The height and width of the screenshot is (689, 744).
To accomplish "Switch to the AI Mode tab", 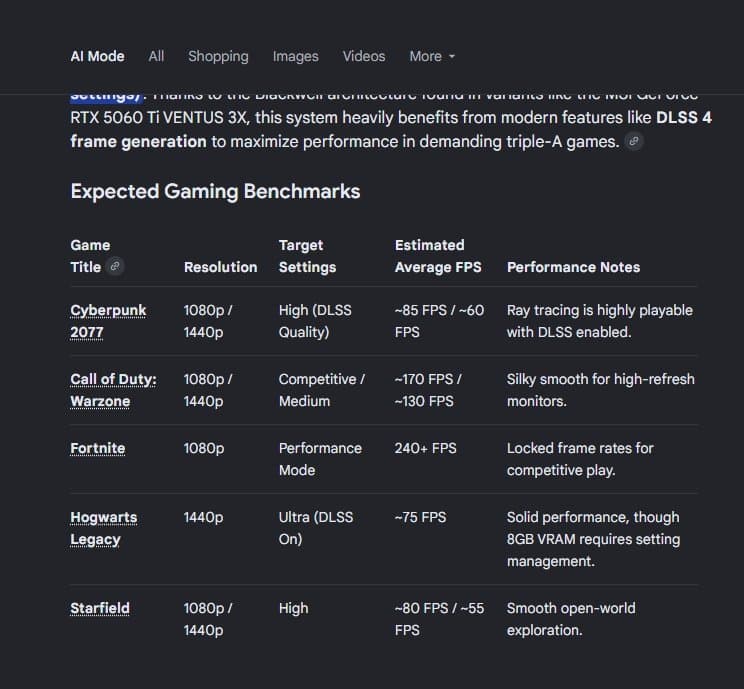I will point(97,56).
